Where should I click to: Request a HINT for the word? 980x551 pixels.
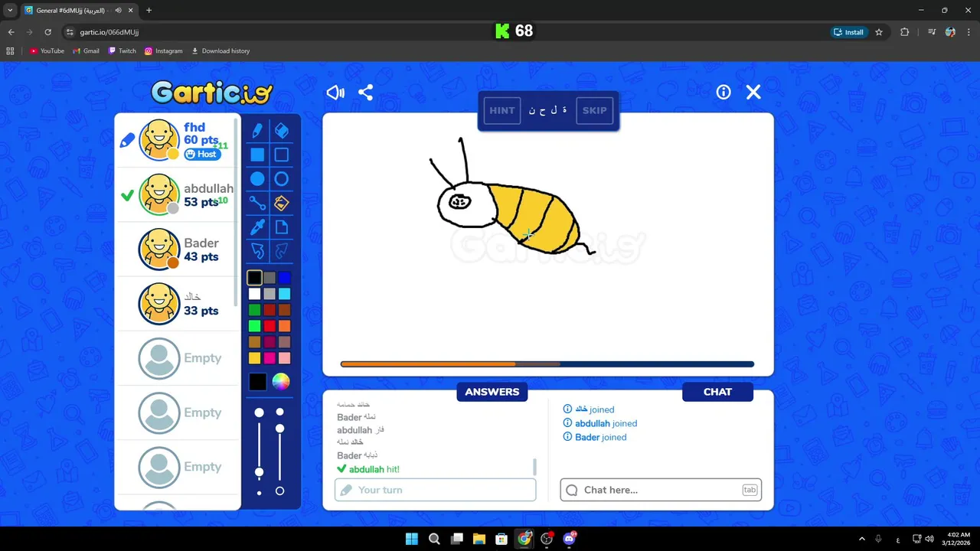(x=502, y=110)
